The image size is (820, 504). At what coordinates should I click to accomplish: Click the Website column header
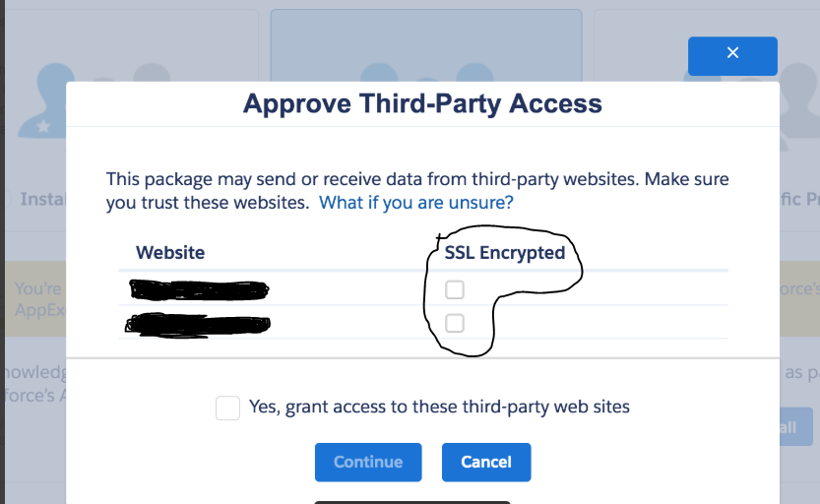click(170, 253)
